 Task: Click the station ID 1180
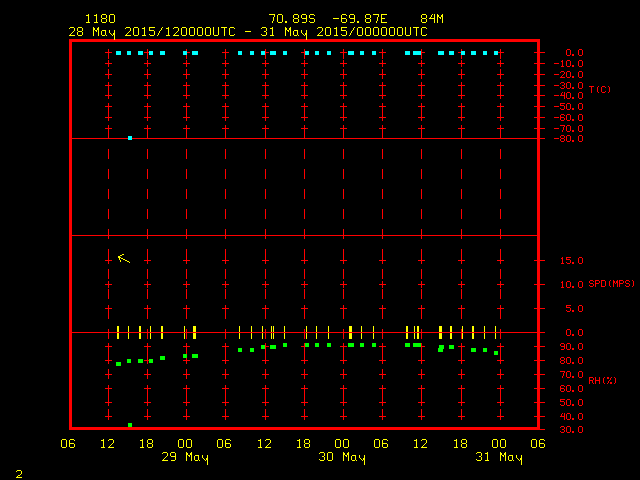coord(100,19)
